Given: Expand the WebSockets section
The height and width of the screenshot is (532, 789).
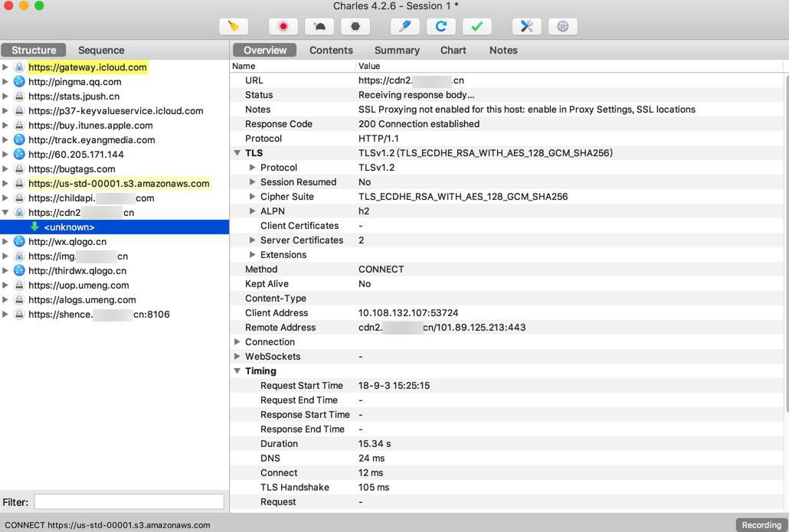Looking at the screenshot, I should click(237, 357).
